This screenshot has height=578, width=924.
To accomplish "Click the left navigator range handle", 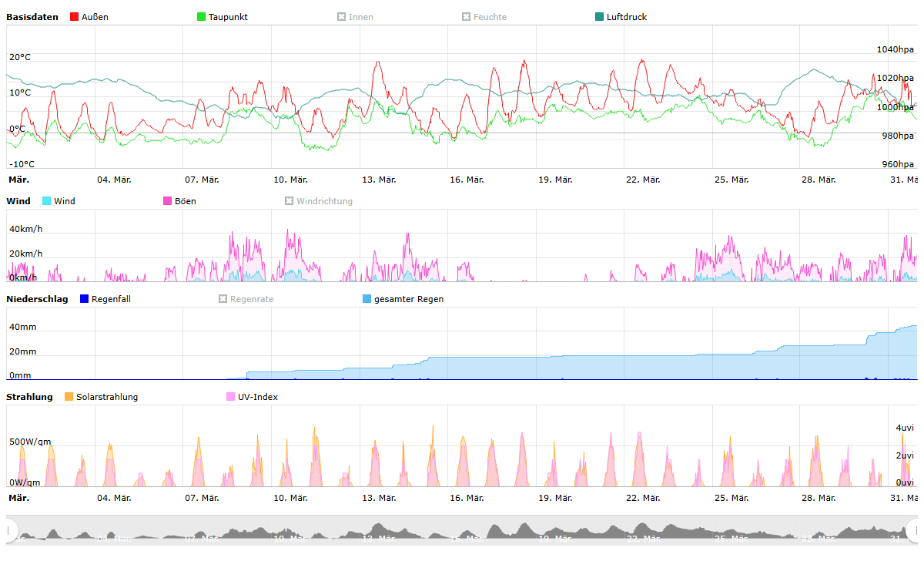I will point(9,530).
